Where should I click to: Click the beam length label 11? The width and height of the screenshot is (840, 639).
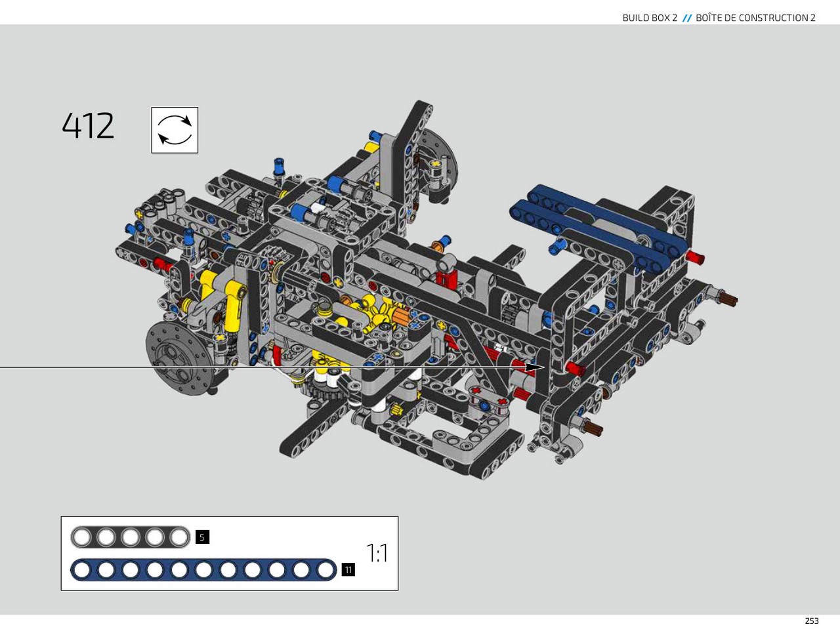click(x=348, y=570)
